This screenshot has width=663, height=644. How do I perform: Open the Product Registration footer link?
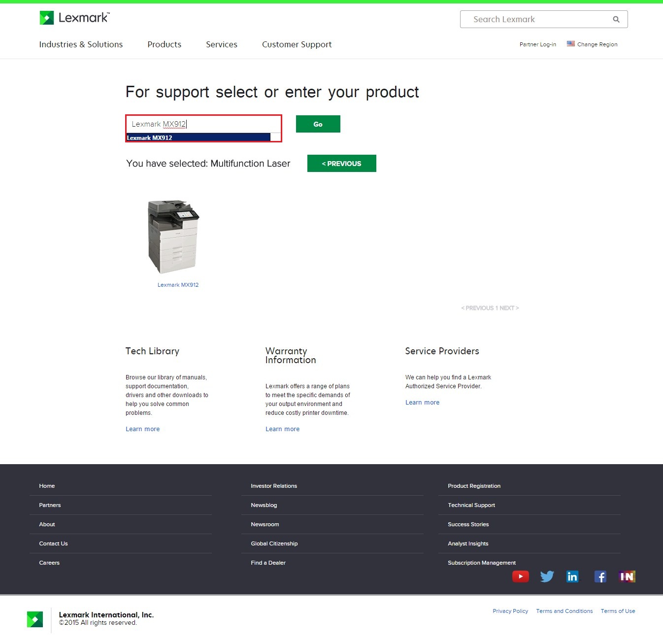coord(474,486)
